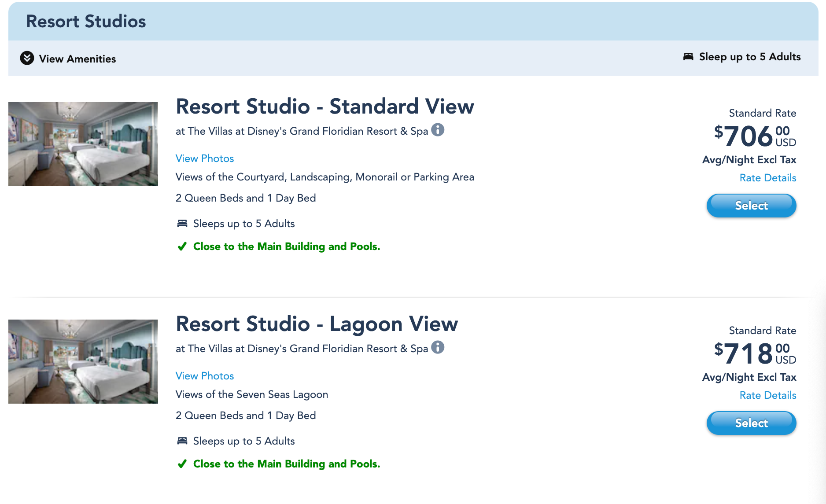Click green checkmark in Lagoon View listing
Screen dimensions: 826x504
[182, 464]
